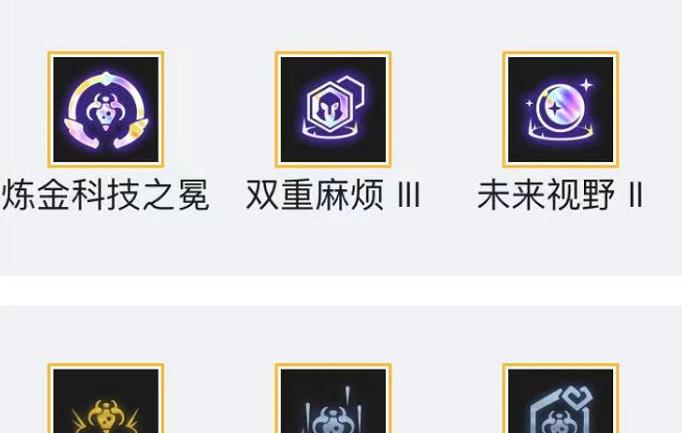Click the crescent moon inside the prismatic orb
The width and height of the screenshot is (682, 433).
click(546, 109)
